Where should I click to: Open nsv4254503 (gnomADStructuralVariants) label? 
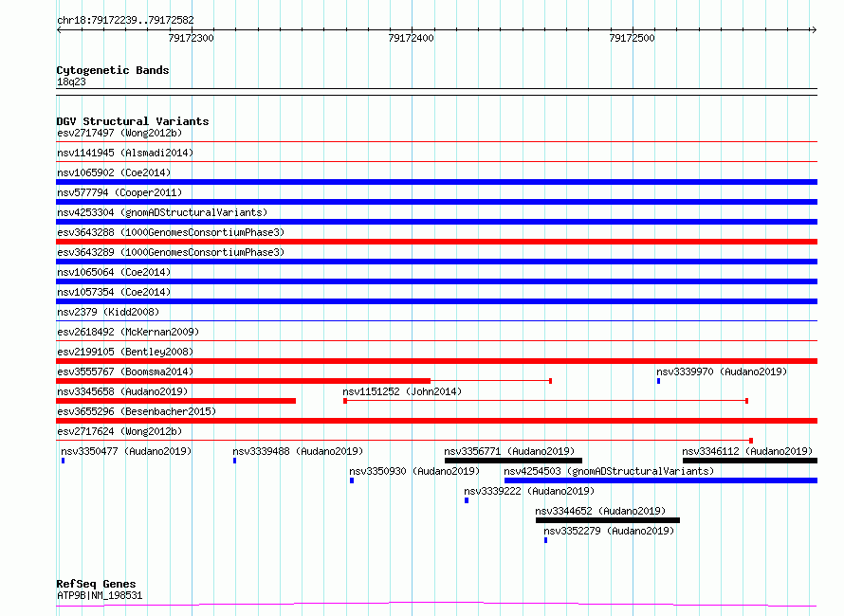(609, 471)
